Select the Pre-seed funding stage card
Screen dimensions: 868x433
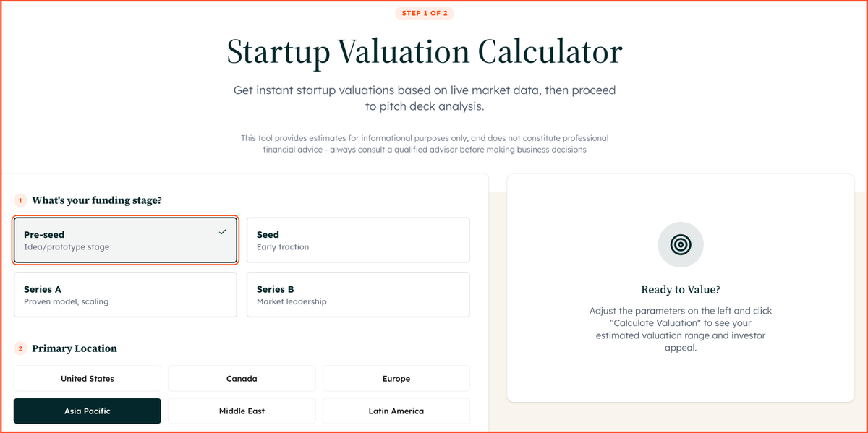coord(125,239)
